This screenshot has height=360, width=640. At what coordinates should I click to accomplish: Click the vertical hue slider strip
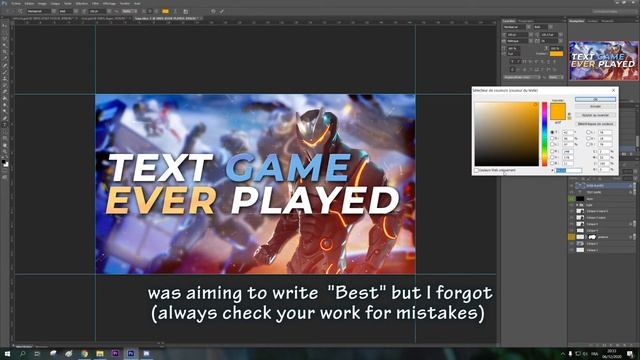(544, 134)
